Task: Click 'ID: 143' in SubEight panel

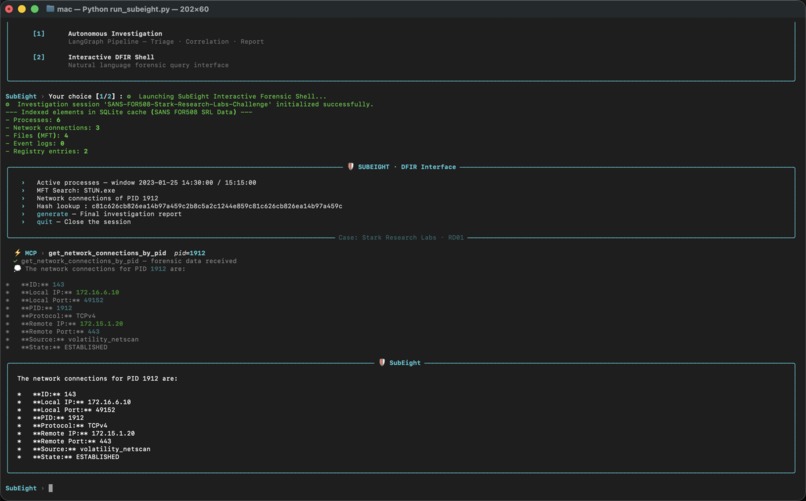Action: [54, 394]
